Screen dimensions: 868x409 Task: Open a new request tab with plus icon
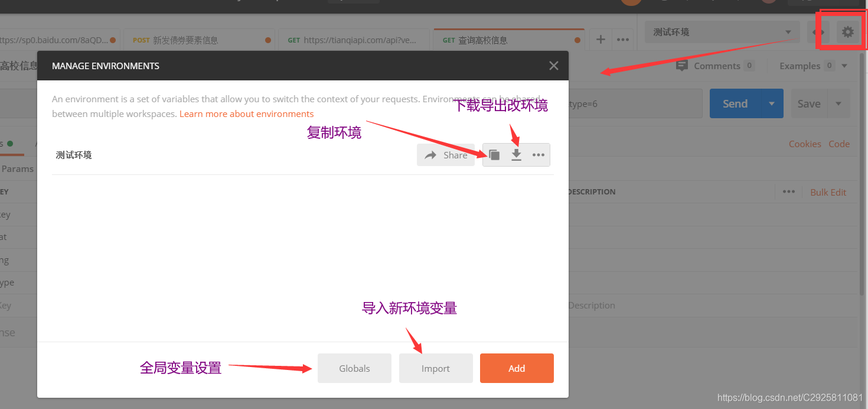click(601, 40)
